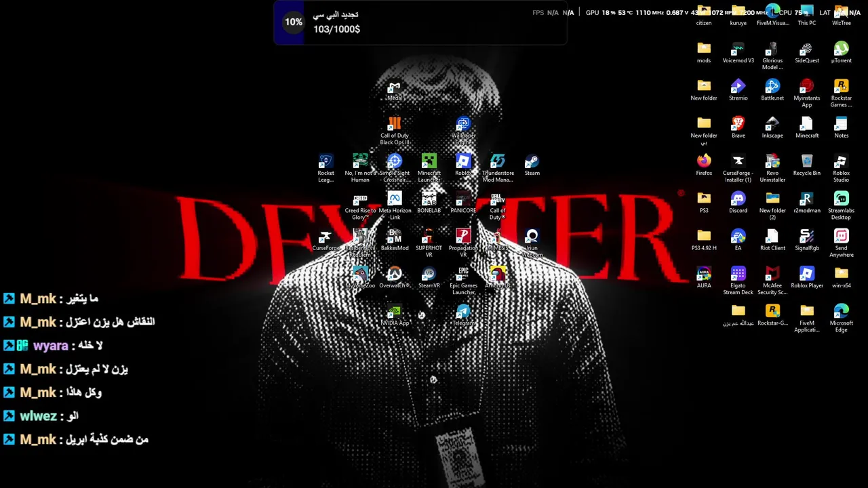The height and width of the screenshot is (488, 868).
Task: Open Elgato Stream Deck
Action: pyautogui.click(x=738, y=281)
